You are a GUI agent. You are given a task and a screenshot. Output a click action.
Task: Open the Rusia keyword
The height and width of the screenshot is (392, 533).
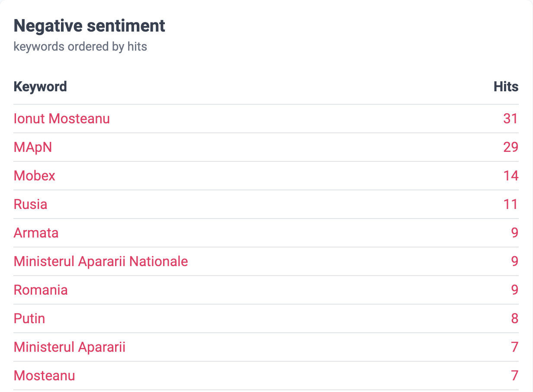[30, 204]
